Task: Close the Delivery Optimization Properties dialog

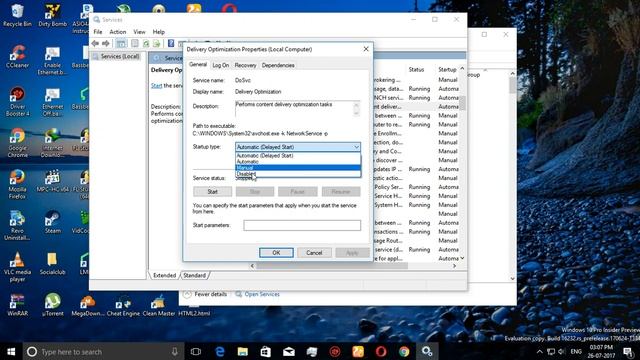Action: point(366,49)
